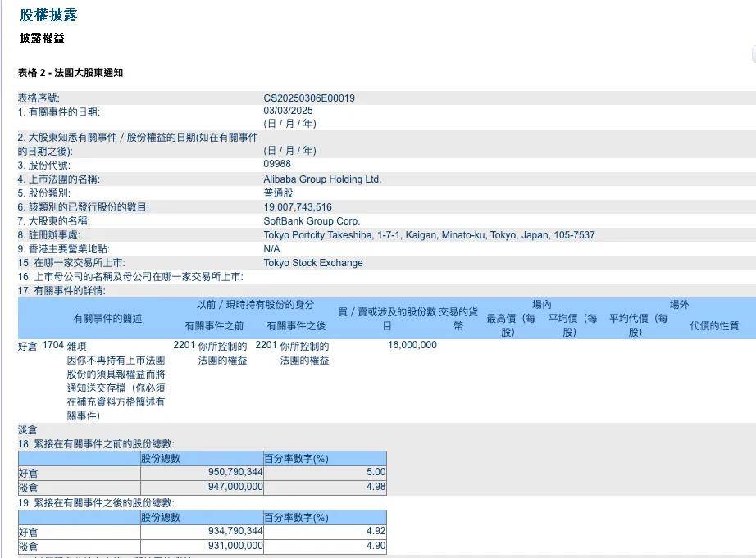This screenshot has height=558, width=756.
Task: Click short position before event 947,000,000
Action: point(235,487)
